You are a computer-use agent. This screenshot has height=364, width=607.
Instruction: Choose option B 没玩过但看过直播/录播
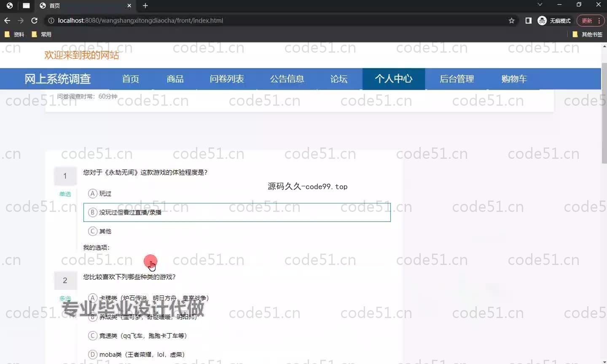tap(93, 212)
